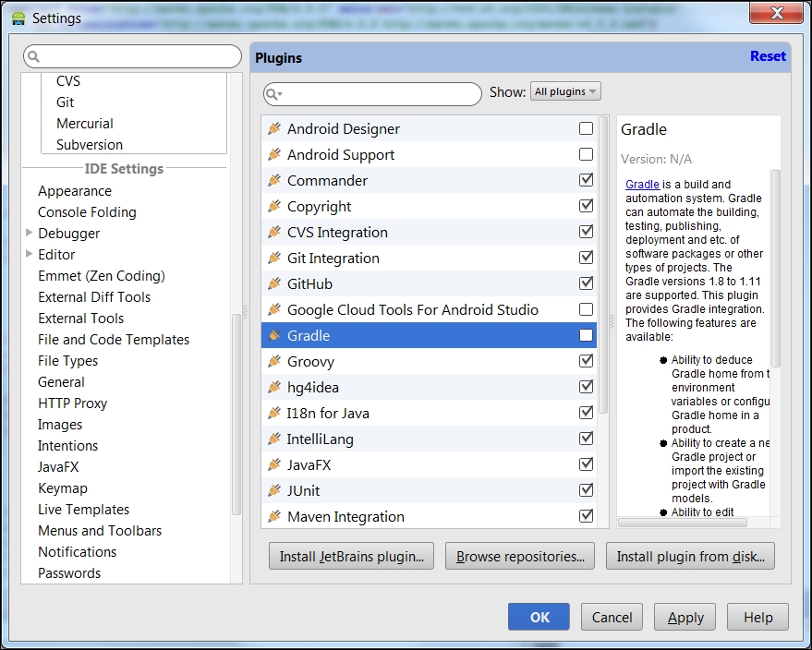Viewport: 812px width, 650px height.
Task: Open the Show All plugins dropdown
Action: coord(565,91)
